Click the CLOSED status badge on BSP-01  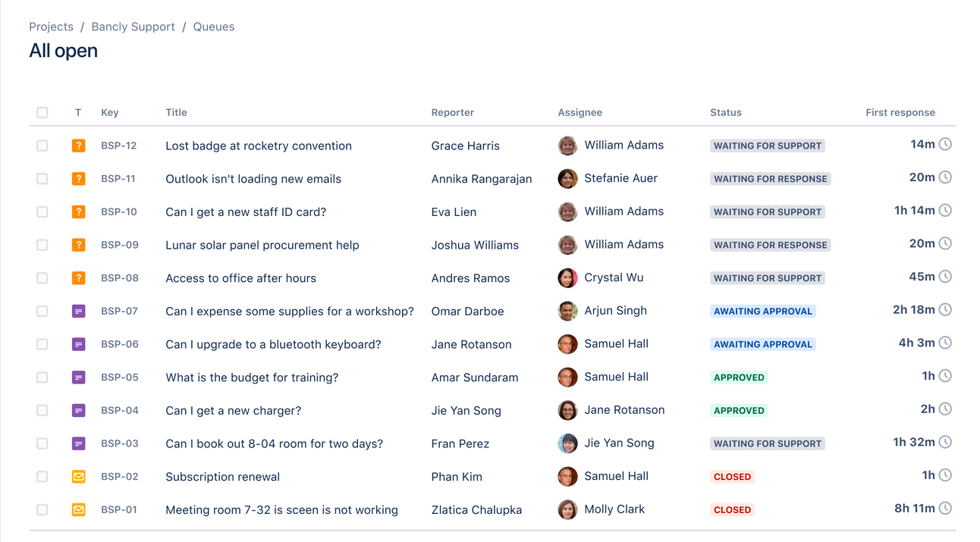point(733,510)
